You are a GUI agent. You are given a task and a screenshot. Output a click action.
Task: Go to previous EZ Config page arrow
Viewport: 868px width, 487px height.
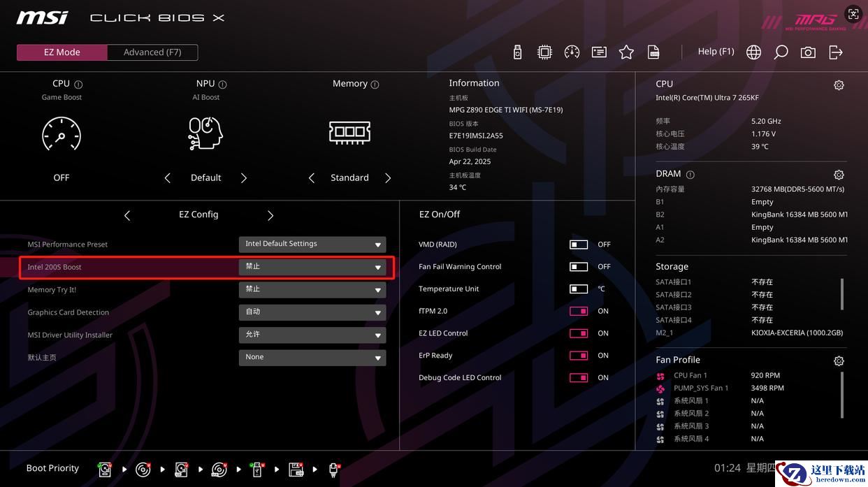pyautogui.click(x=127, y=215)
